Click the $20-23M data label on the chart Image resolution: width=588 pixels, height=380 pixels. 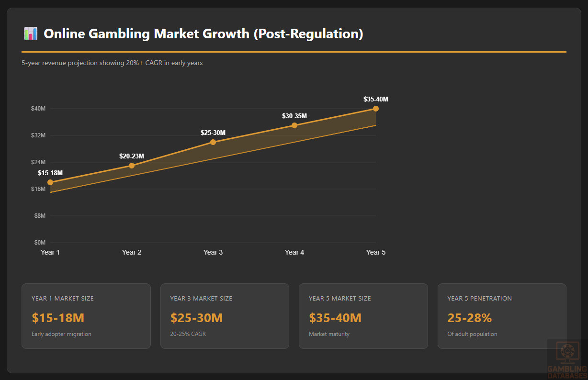coord(132,156)
